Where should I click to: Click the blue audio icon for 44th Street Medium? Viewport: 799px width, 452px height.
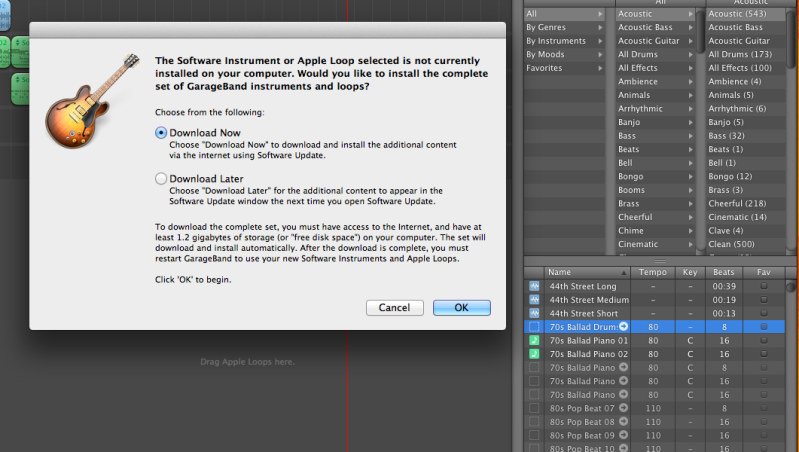coord(534,300)
